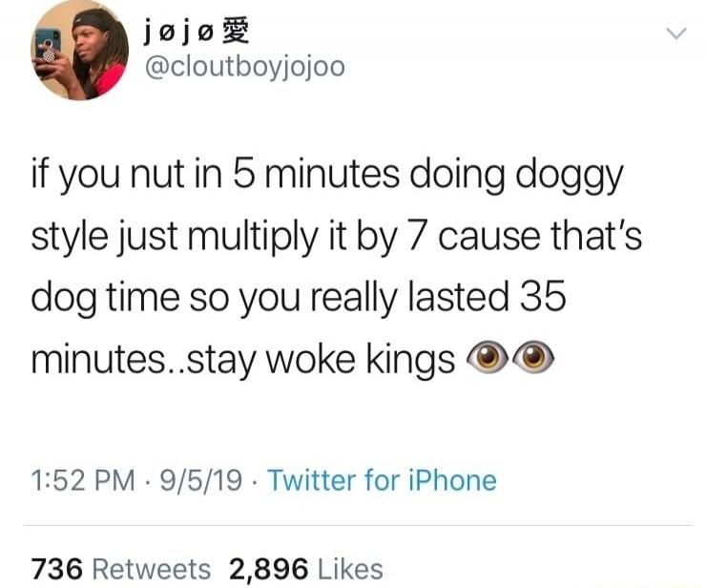View the 2,896 Likes list
This screenshot has height=588, width=706.
306,569
